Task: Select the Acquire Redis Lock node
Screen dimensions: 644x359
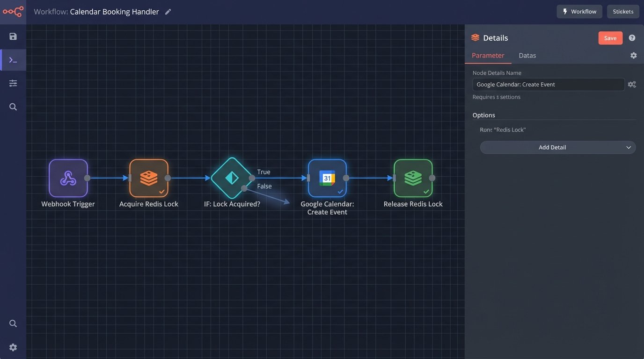Action: 149,178
